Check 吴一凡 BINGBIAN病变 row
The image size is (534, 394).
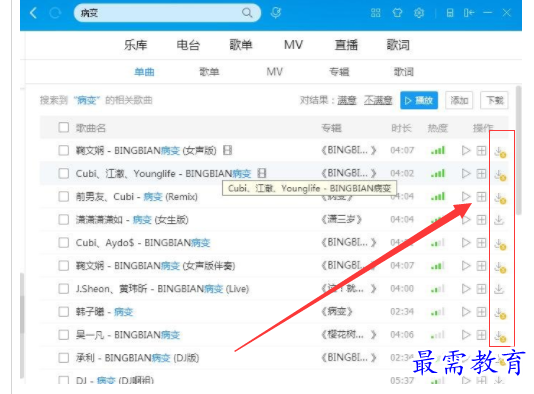63,335
